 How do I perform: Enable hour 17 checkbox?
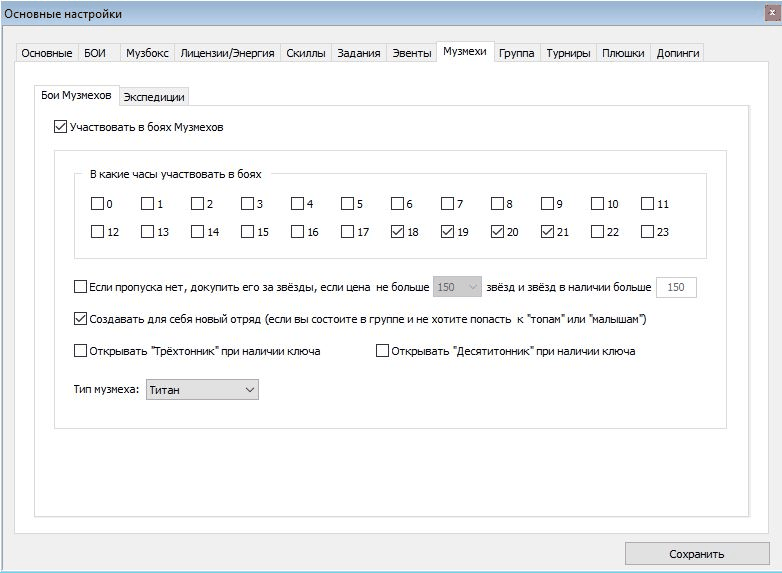pos(347,231)
